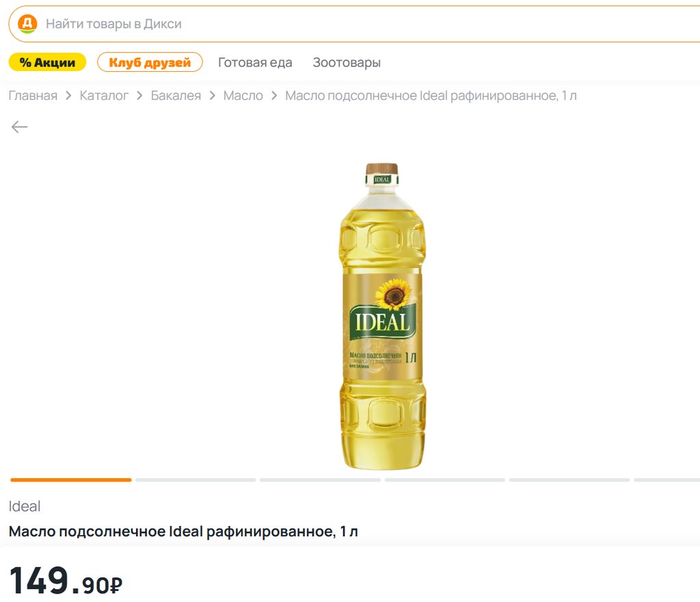The image size is (700, 602).
Task: Go to the Зоотовары category
Action: pyautogui.click(x=347, y=62)
